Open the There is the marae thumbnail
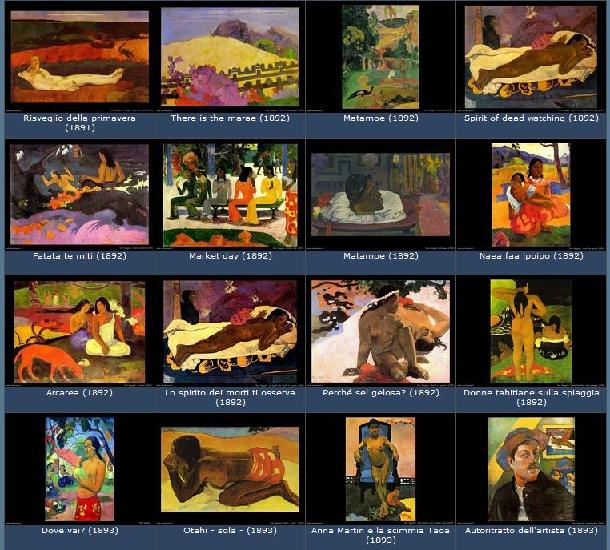Image resolution: width=610 pixels, height=550 pixels. tap(230, 56)
